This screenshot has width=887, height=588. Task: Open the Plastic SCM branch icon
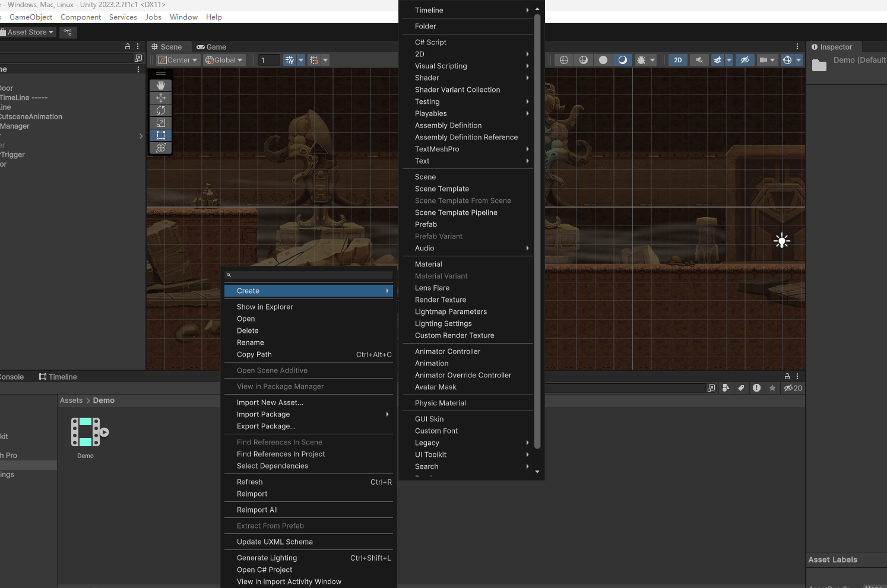[68, 32]
